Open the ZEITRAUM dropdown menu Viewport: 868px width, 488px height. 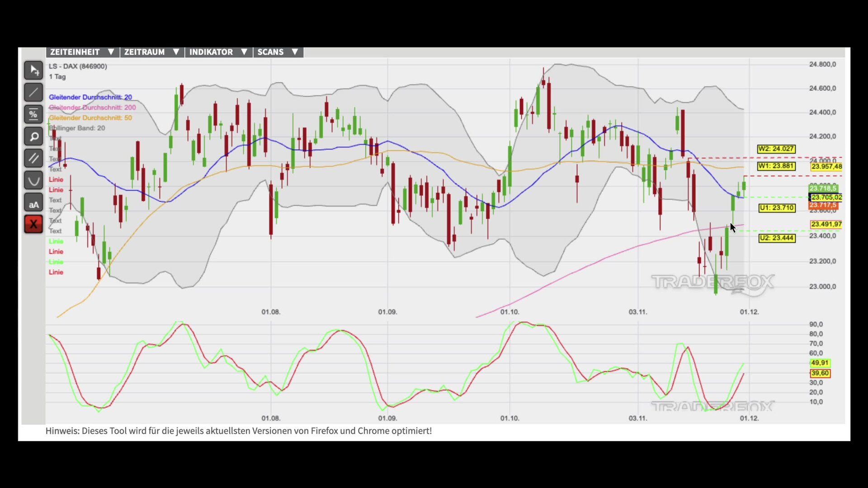152,52
